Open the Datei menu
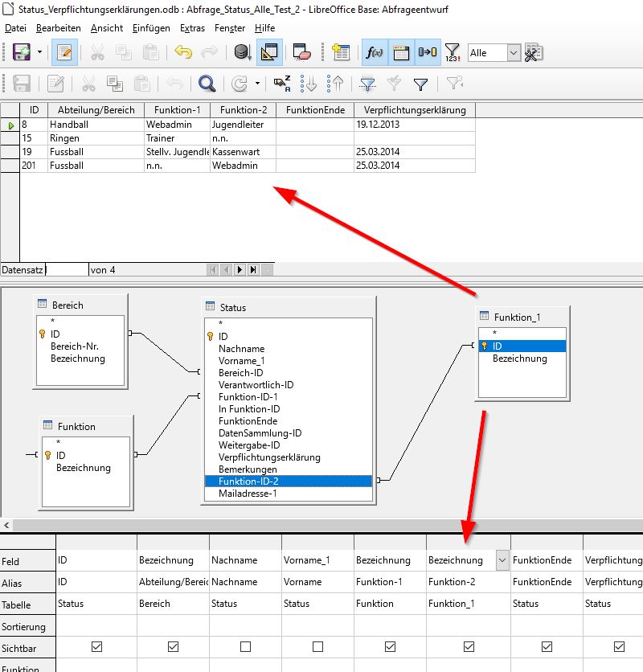 [15, 28]
